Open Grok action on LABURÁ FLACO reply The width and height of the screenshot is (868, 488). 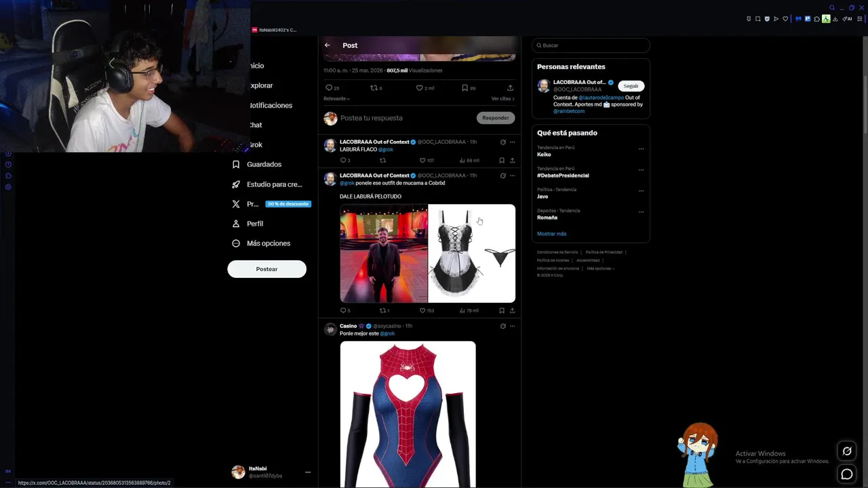point(502,142)
